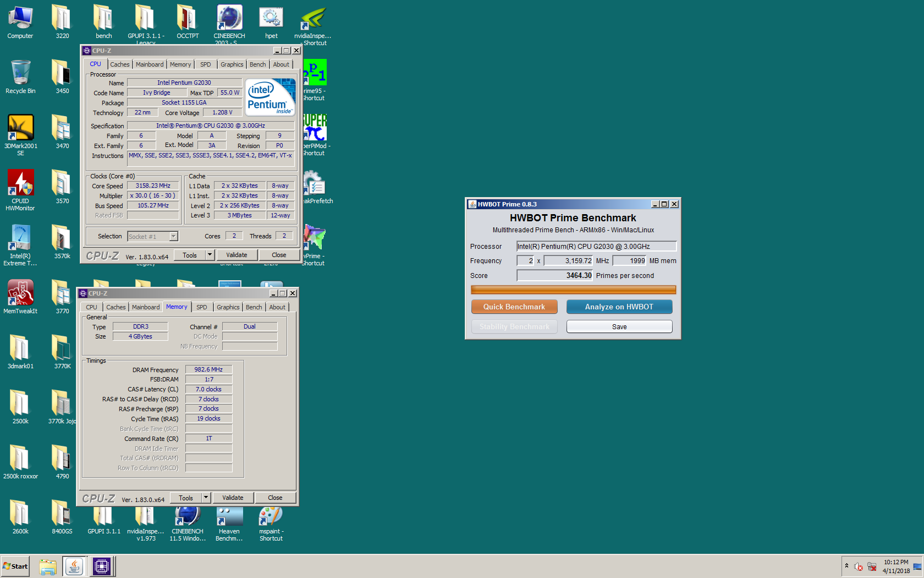Launch CINEBENCH 2003 shortcut
This screenshot has width=924, height=578.
[x=229, y=25]
